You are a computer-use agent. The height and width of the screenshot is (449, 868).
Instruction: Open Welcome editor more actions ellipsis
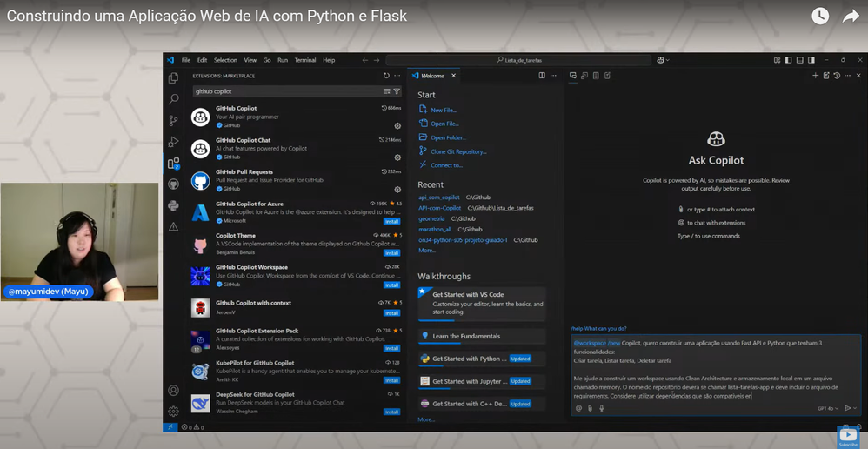pyautogui.click(x=553, y=76)
